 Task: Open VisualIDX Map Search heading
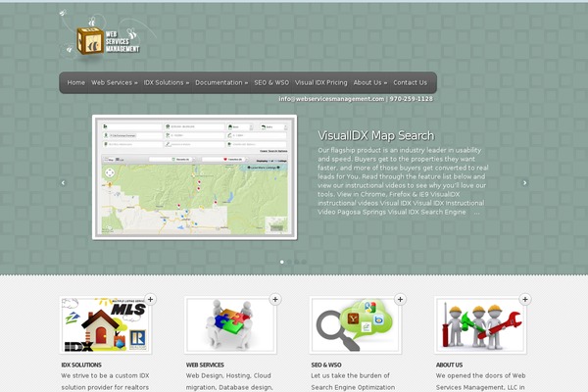[x=376, y=135]
